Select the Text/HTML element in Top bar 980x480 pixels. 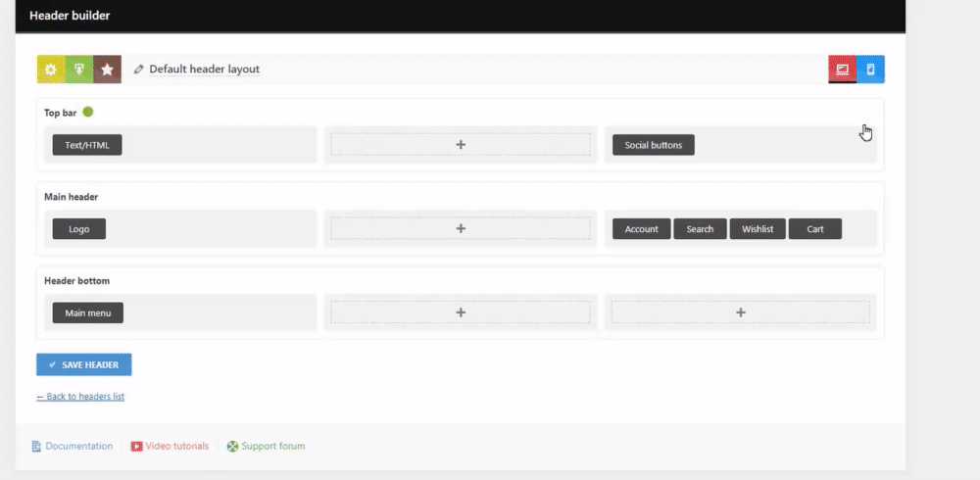(x=87, y=145)
